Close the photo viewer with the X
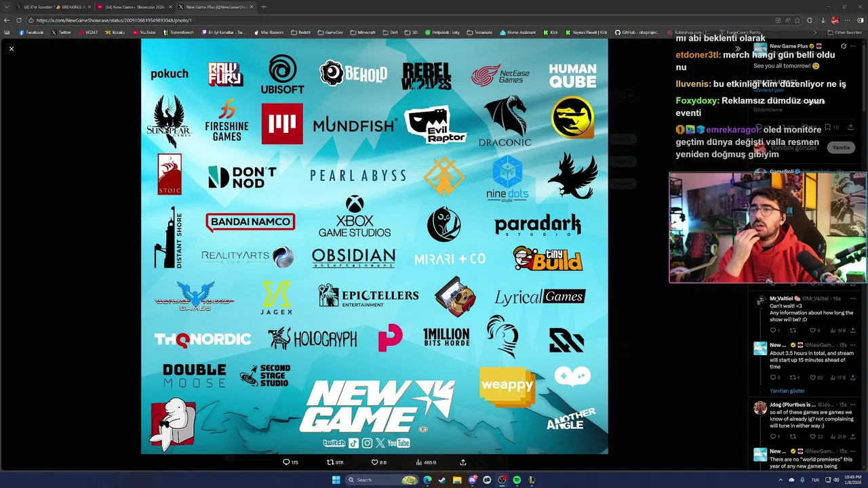Viewport: 868px width, 488px height. (12, 49)
